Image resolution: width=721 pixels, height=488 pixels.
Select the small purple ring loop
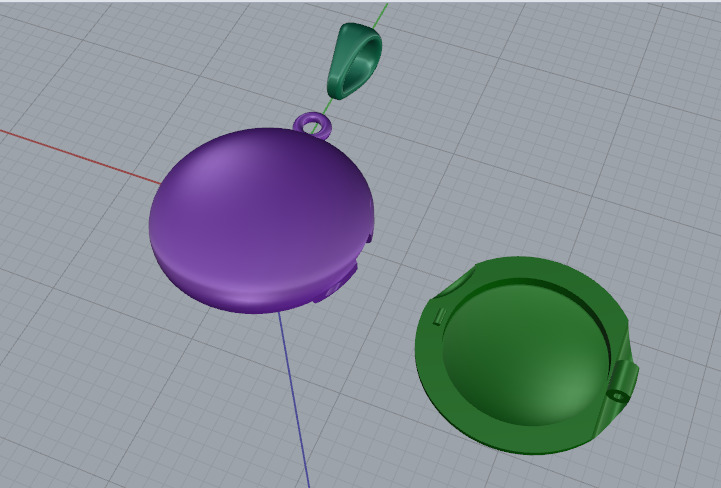tap(315, 125)
